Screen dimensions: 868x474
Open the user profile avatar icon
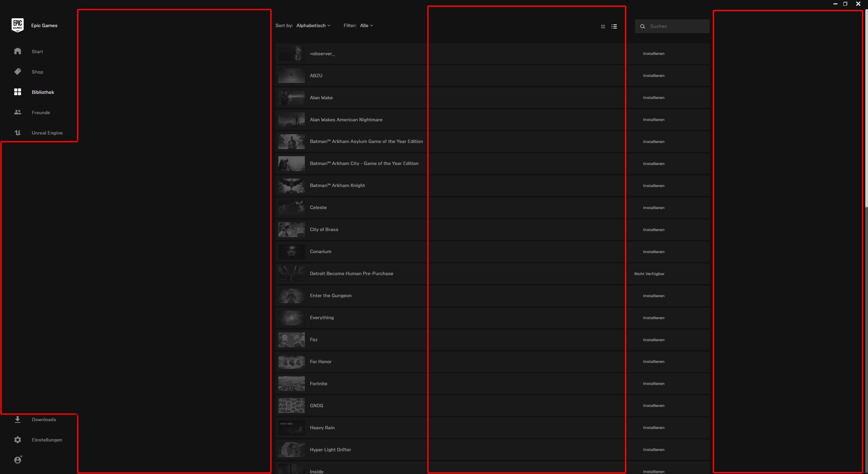pos(18,460)
